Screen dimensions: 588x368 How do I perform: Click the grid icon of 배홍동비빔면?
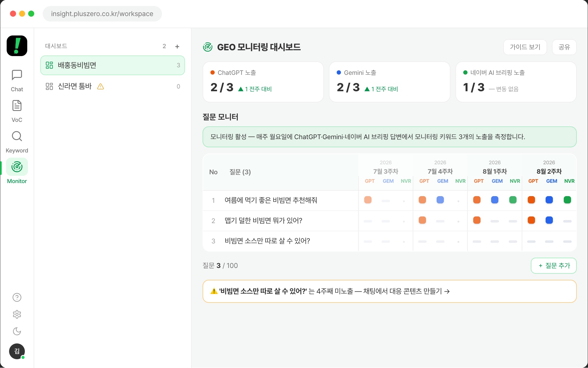click(49, 65)
